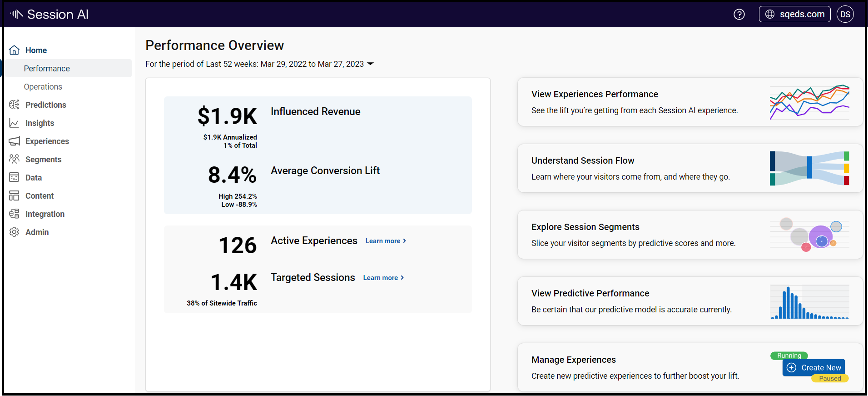Click the Paused status badge
The height and width of the screenshot is (396, 868).
click(830, 378)
